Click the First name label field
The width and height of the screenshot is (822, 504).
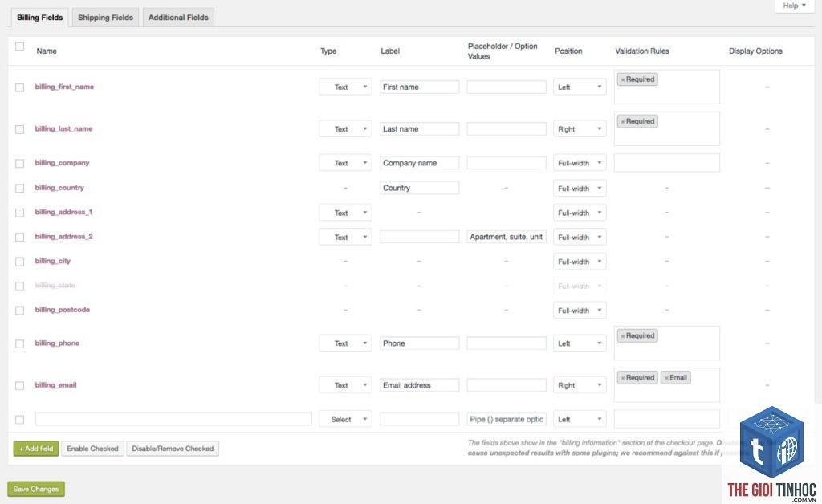tap(419, 87)
